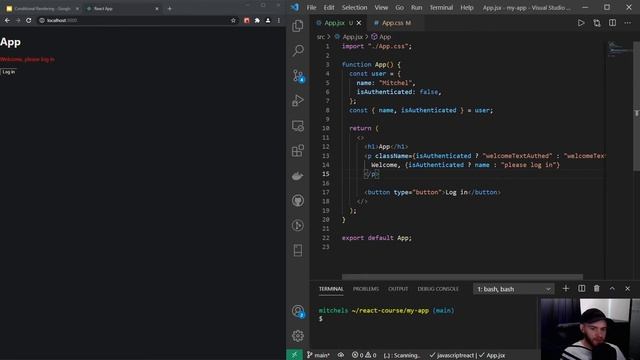Image resolution: width=640 pixels, height=360 pixels.
Task: Open the Help menu
Action: click(467, 7)
